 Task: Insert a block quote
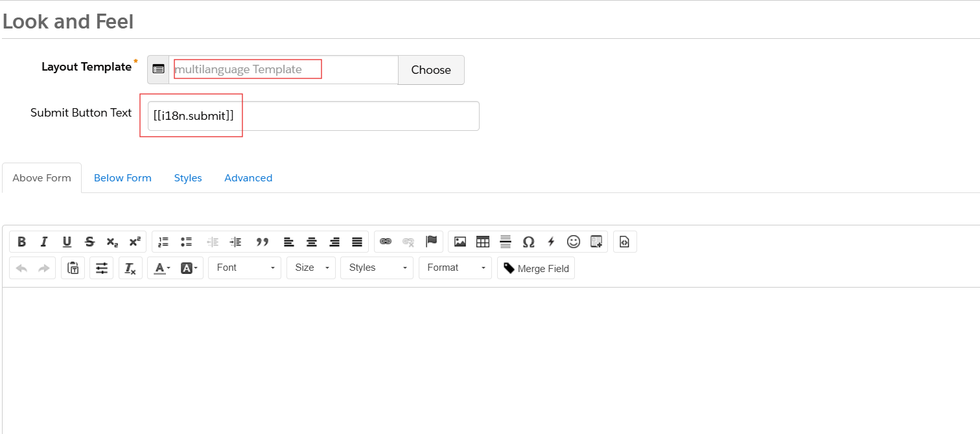[262, 242]
